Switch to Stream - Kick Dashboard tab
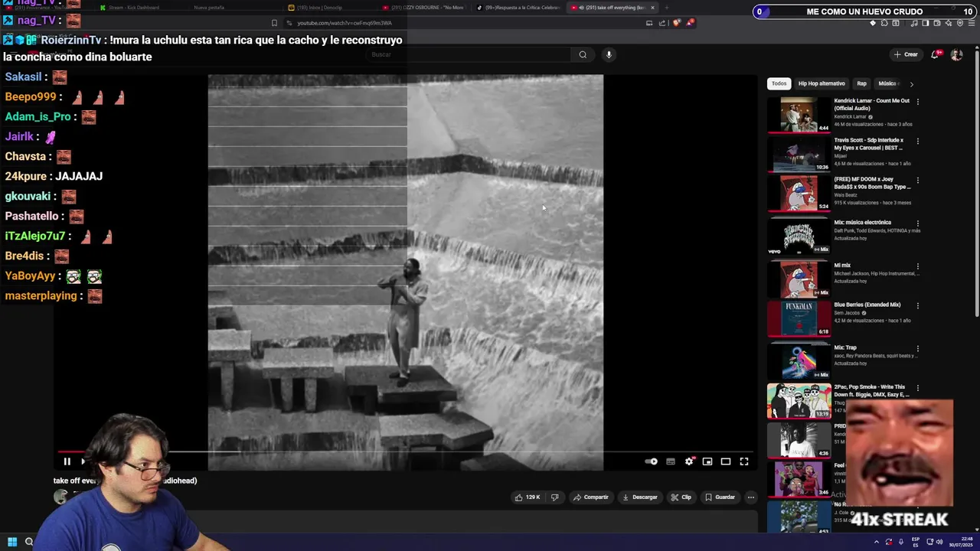 click(x=134, y=8)
